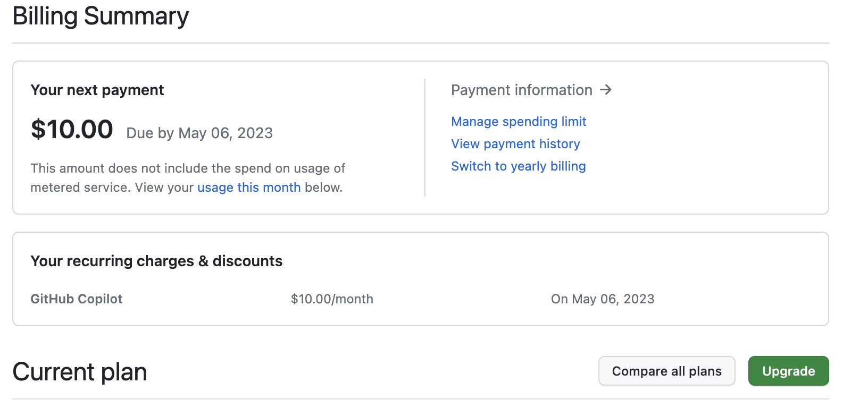Click the horizontal rule under Billing Summary
Screen dimensions: 868x408
point(420,43)
